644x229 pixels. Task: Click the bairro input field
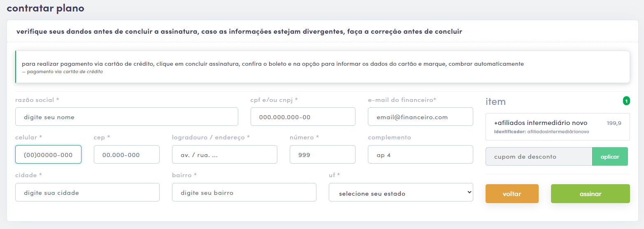pyautogui.click(x=244, y=192)
